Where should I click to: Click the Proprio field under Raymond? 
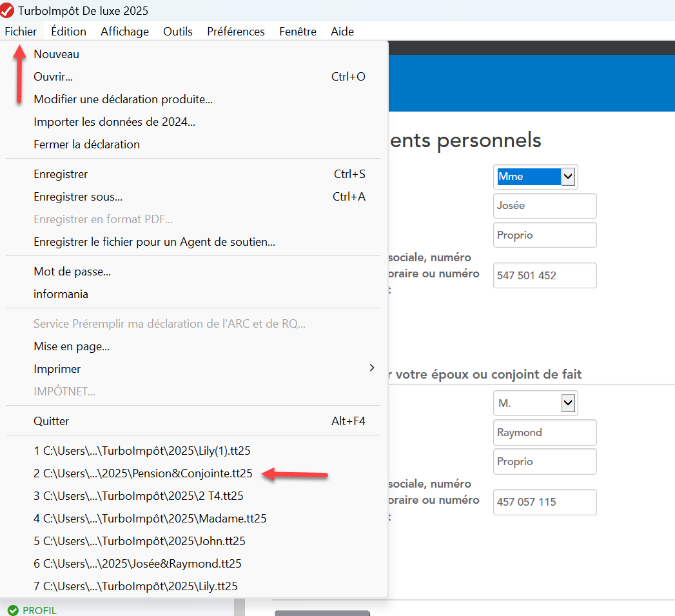[x=545, y=461]
